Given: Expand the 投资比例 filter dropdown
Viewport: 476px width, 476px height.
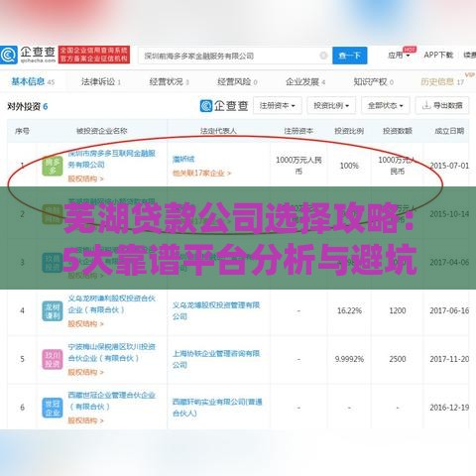Looking at the screenshot, I should tap(331, 105).
